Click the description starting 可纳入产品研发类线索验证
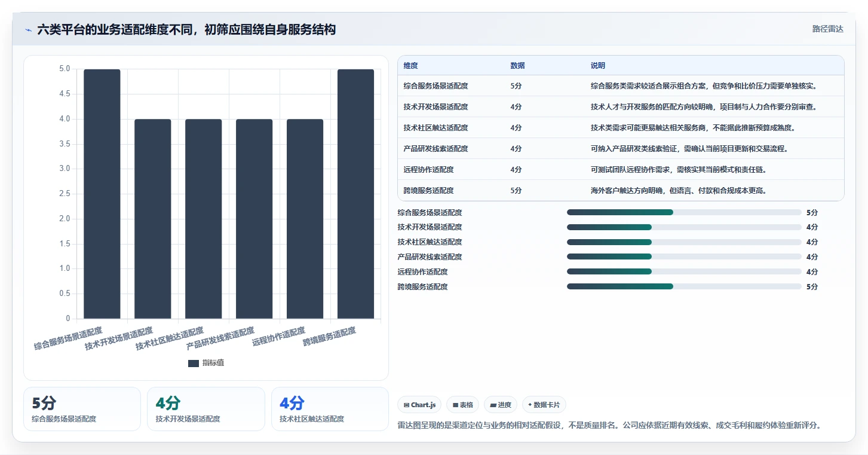 pyautogui.click(x=689, y=149)
